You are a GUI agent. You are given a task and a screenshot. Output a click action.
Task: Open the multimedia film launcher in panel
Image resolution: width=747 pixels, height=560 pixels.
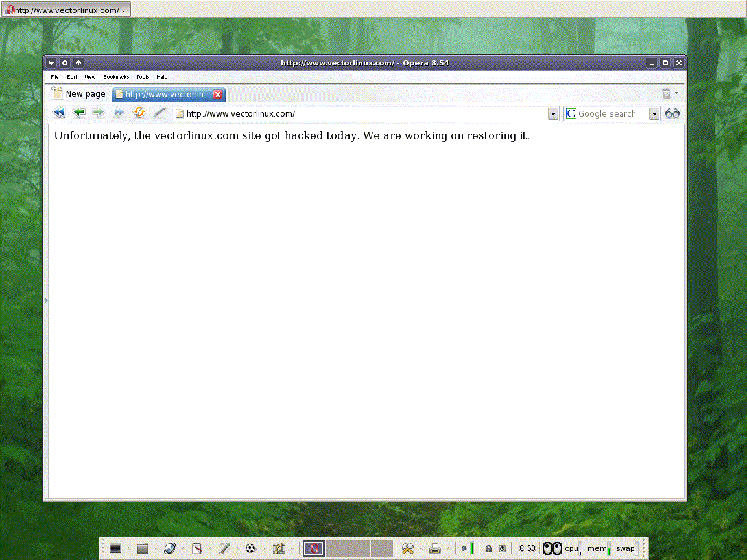point(279,548)
